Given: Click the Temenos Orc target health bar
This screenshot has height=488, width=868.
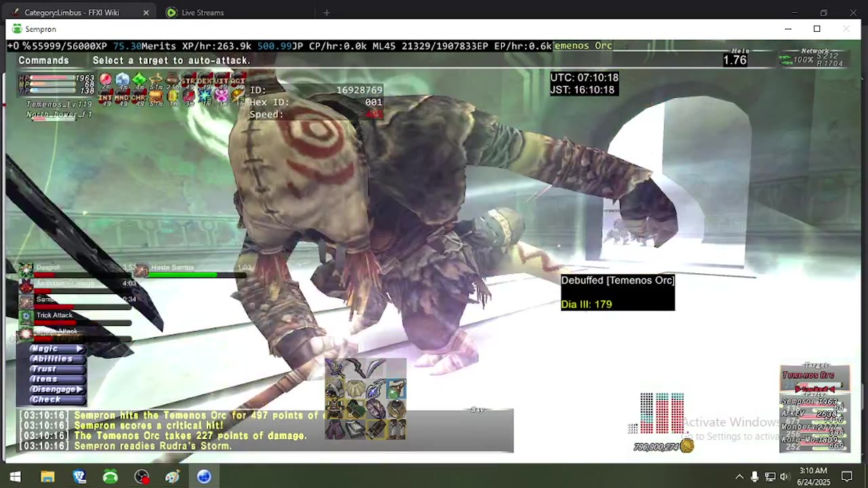Looking at the screenshot, I should (x=819, y=384).
